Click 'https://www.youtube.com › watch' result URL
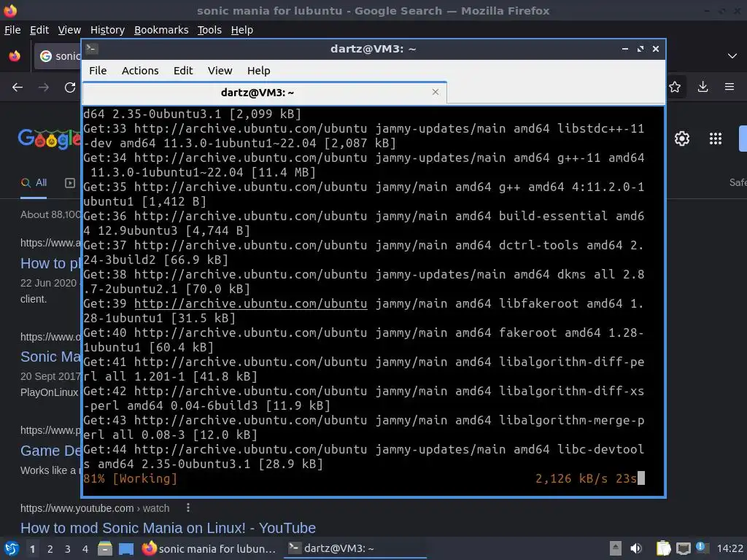The height and width of the screenshot is (560, 747). point(95,508)
